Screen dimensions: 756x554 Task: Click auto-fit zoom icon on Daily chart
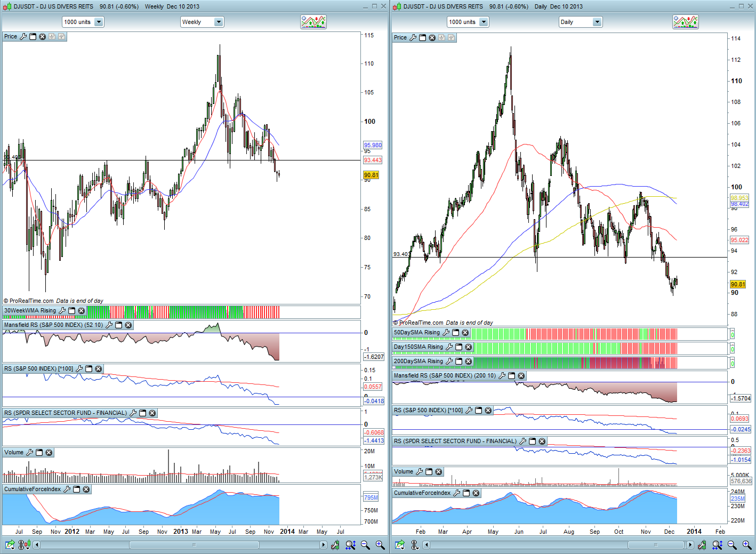point(717,544)
